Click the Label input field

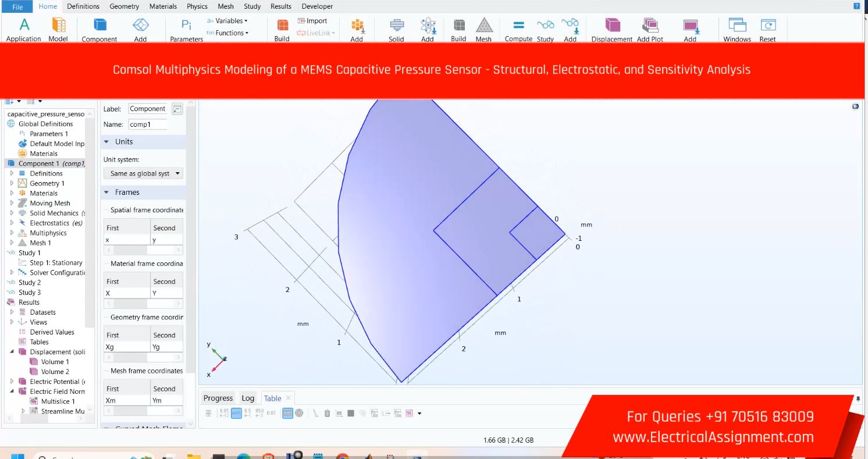tap(147, 109)
